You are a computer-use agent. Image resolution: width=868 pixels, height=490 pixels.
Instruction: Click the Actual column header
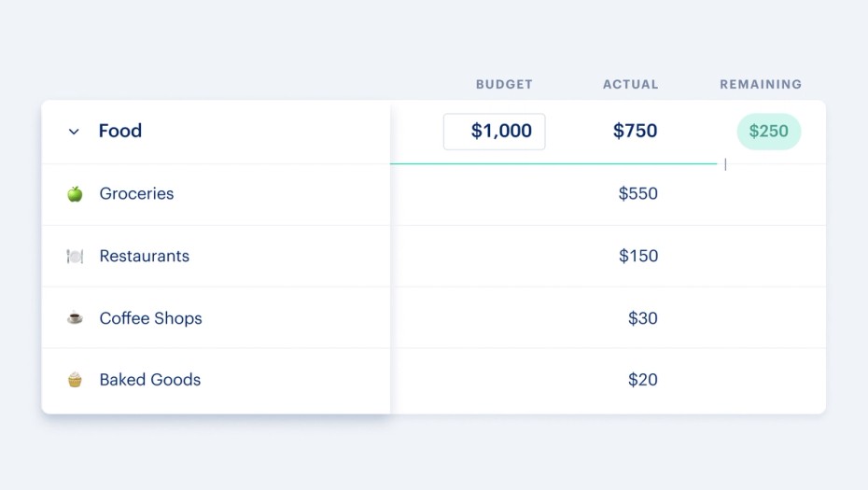[x=630, y=84]
